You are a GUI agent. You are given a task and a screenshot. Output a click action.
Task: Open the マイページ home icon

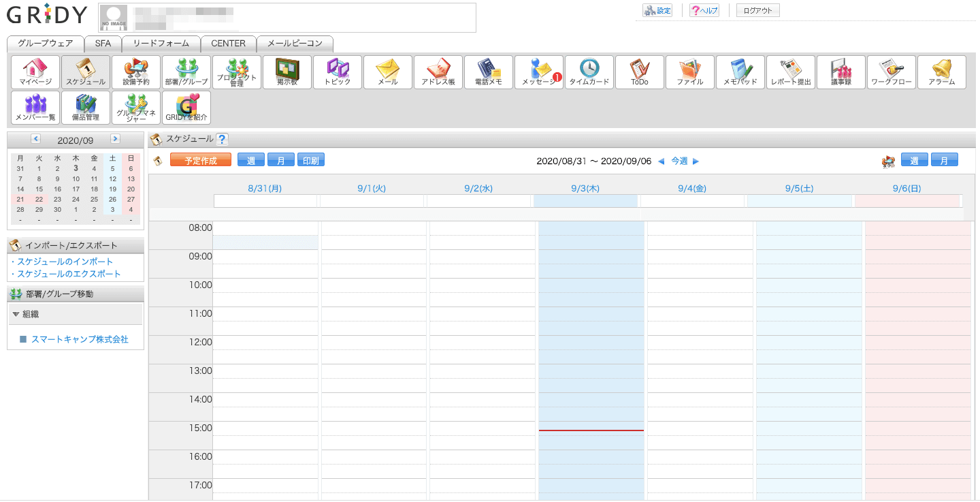coord(35,72)
